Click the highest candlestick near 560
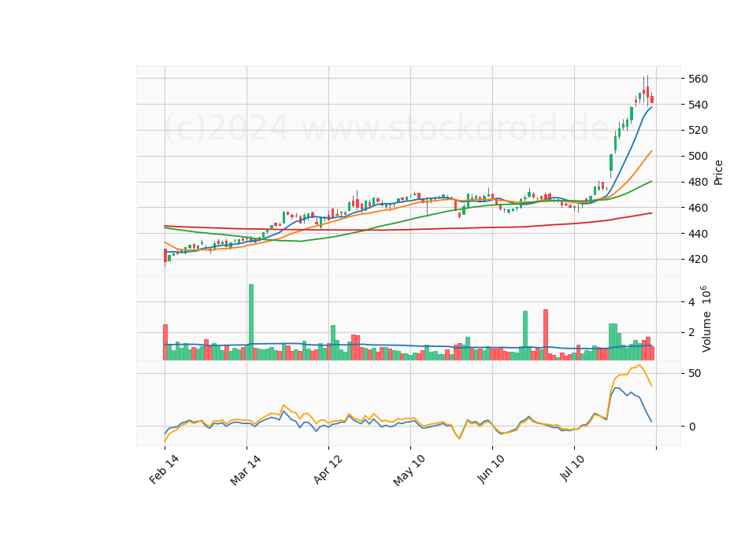756x543 pixels. point(647,90)
